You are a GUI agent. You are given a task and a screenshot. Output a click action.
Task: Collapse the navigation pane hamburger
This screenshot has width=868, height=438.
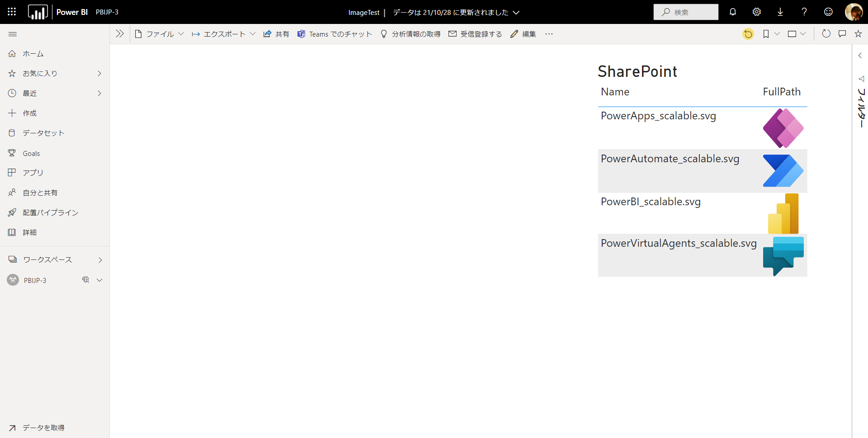(x=13, y=34)
